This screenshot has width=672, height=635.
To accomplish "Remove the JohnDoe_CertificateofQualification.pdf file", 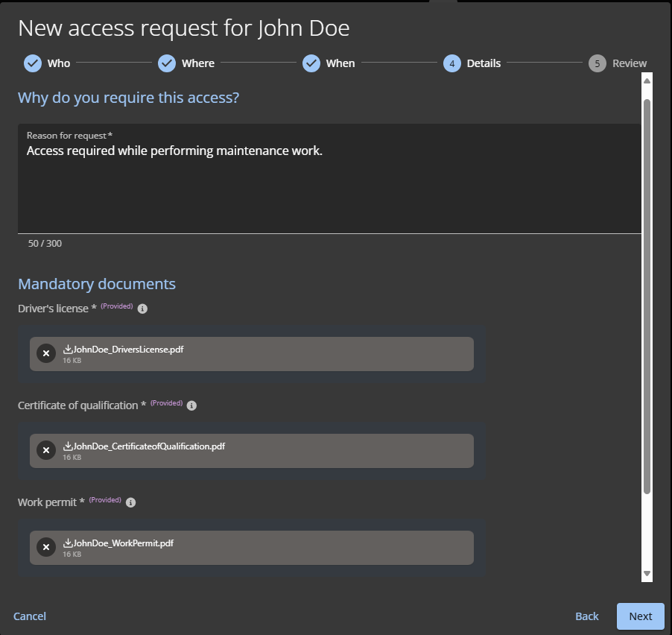I will (x=46, y=451).
